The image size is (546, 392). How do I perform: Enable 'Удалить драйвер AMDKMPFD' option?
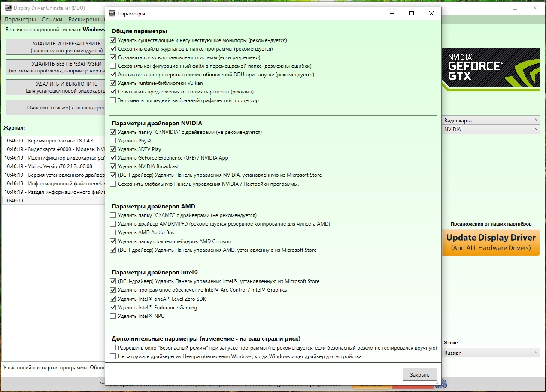tap(113, 224)
